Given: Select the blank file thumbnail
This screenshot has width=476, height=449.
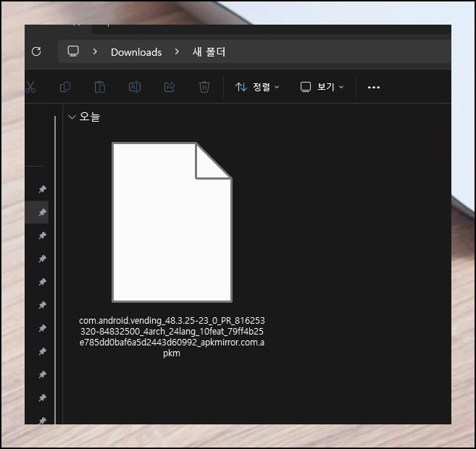Looking at the screenshot, I should click(x=172, y=222).
